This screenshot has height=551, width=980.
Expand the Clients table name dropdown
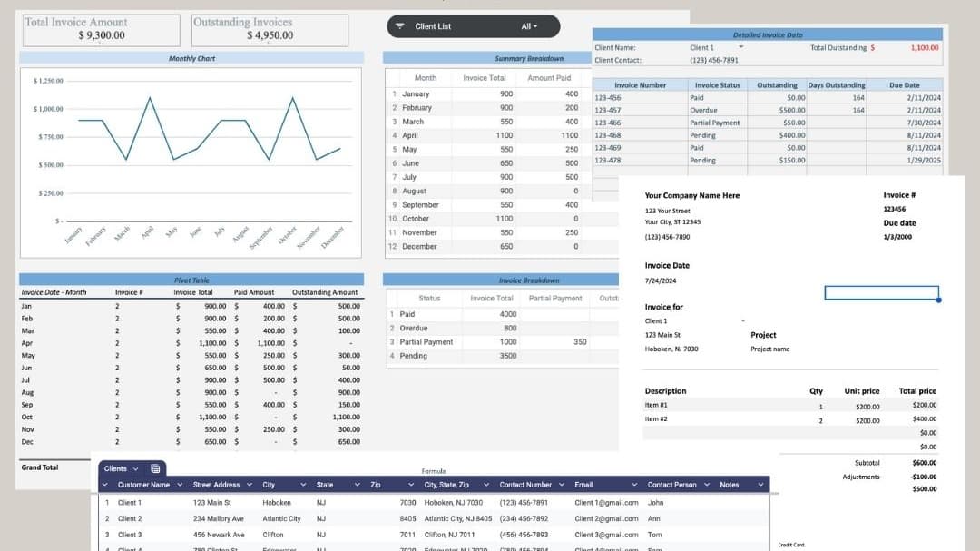(135, 468)
